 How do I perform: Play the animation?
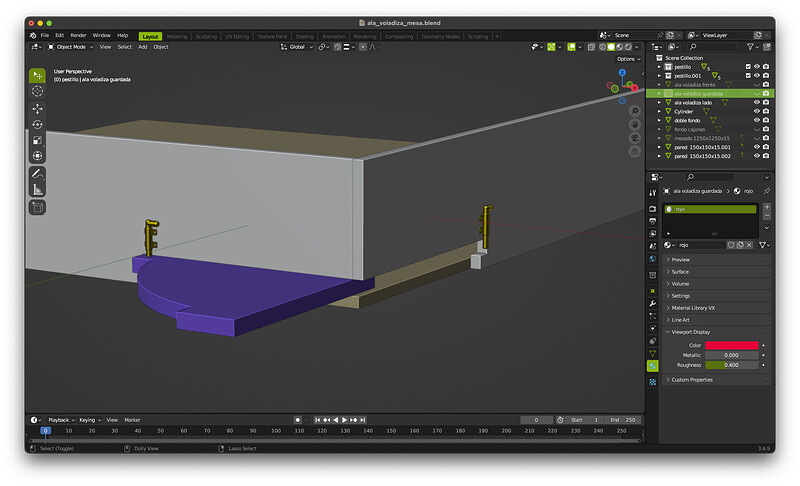click(344, 420)
